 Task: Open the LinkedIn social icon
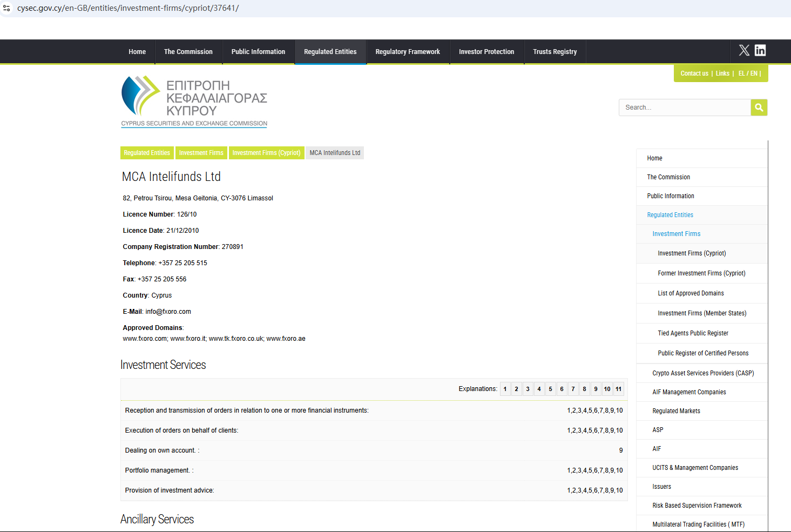click(x=760, y=50)
